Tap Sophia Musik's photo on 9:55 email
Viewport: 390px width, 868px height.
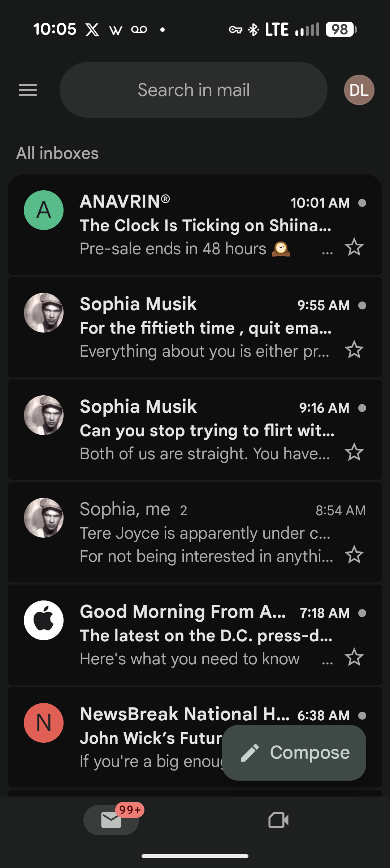pyautogui.click(x=44, y=313)
